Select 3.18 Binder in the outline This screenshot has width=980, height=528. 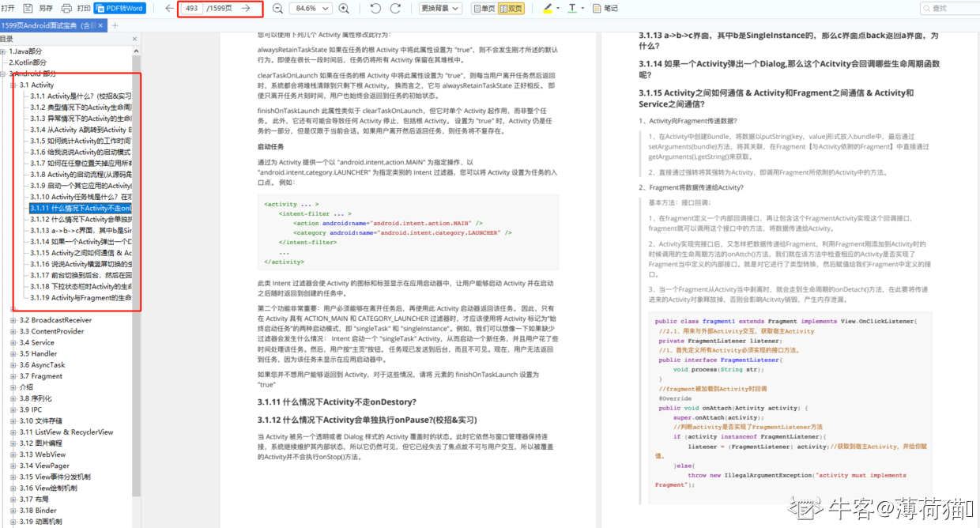38,511
